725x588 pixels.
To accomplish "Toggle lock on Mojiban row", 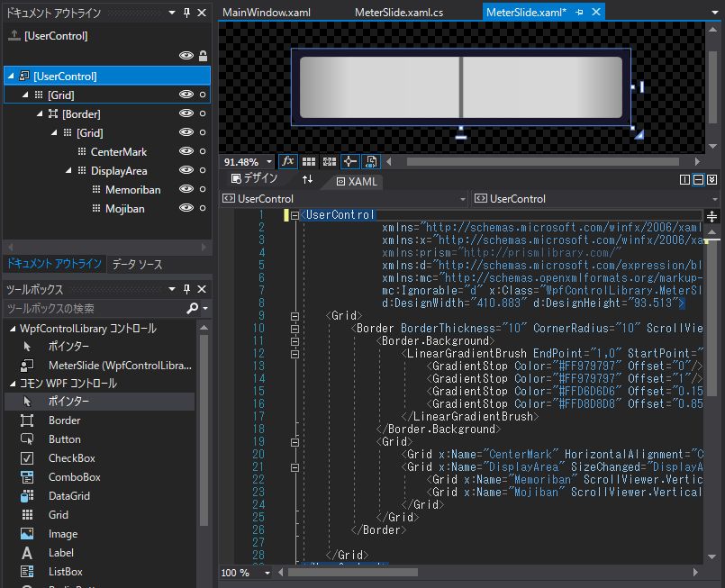I will [x=203, y=208].
